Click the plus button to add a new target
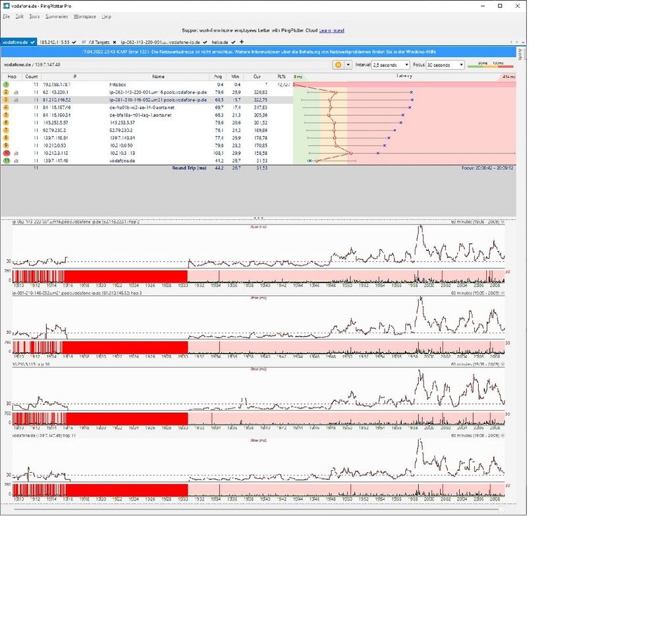The width and height of the screenshot is (658, 644). [x=242, y=41]
